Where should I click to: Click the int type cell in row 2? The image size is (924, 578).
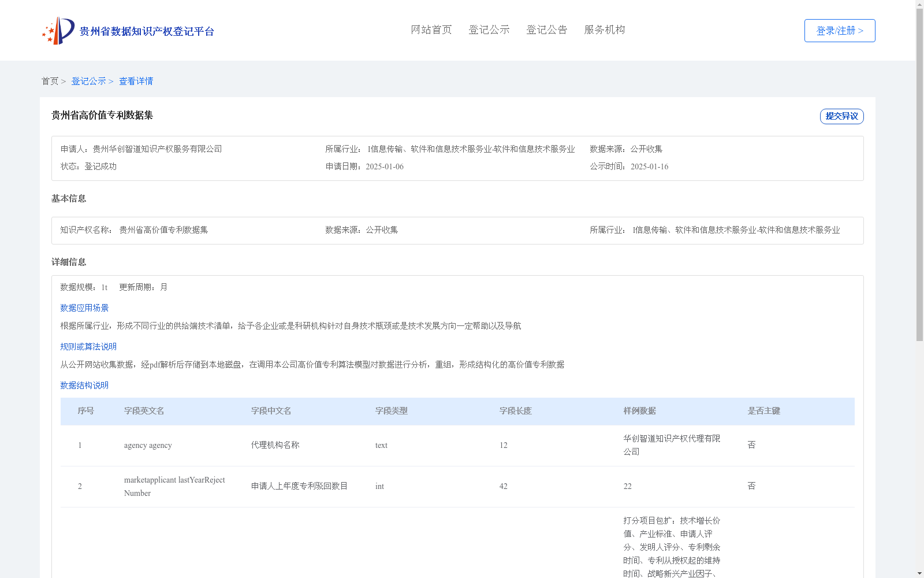click(379, 486)
